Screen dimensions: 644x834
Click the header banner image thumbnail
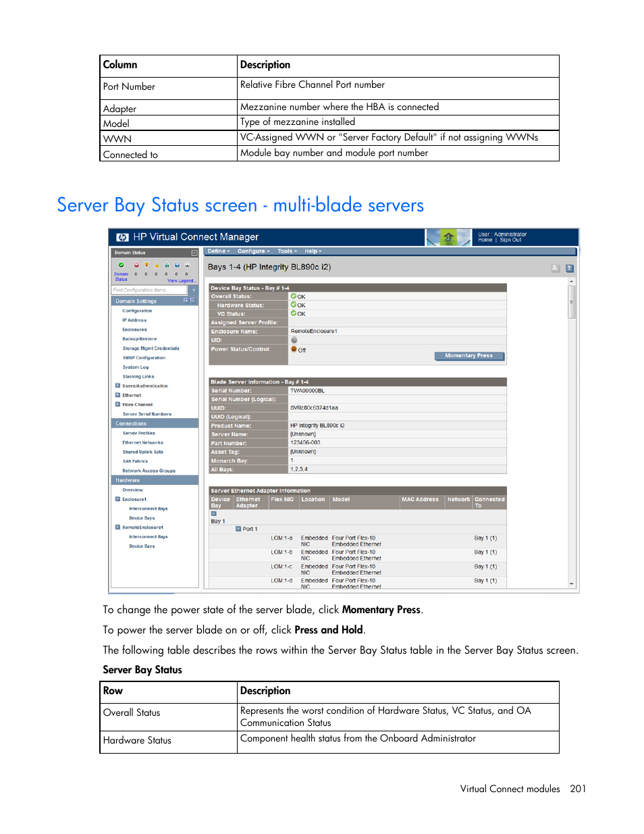coord(448,238)
